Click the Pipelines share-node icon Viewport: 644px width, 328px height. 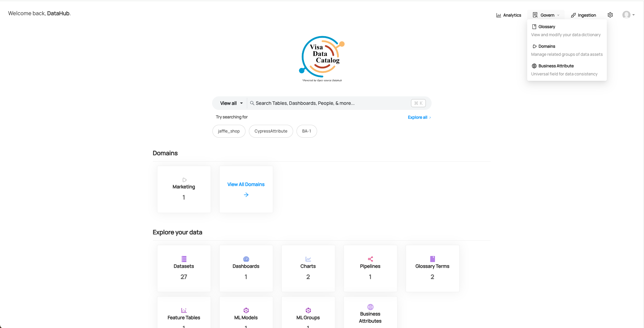coord(370,259)
